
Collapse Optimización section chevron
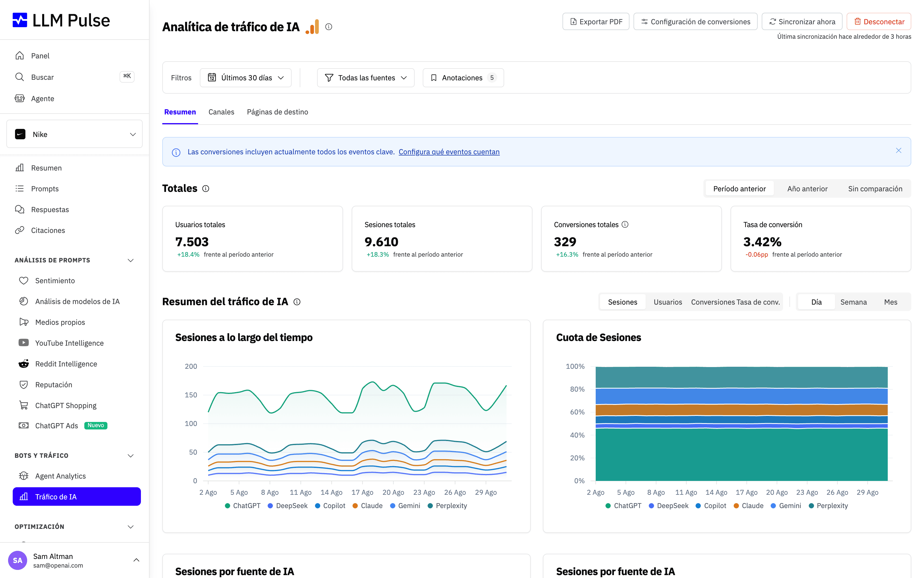pyautogui.click(x=131, y=527)
